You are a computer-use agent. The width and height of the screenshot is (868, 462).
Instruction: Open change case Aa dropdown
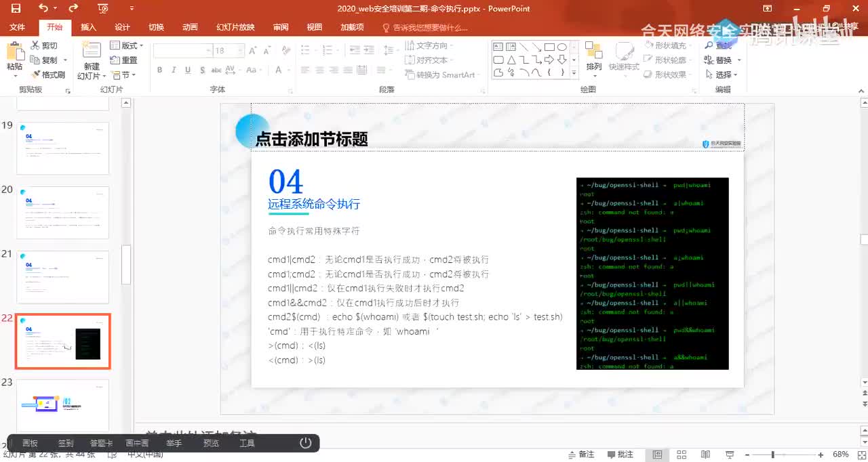pos(254,70)
